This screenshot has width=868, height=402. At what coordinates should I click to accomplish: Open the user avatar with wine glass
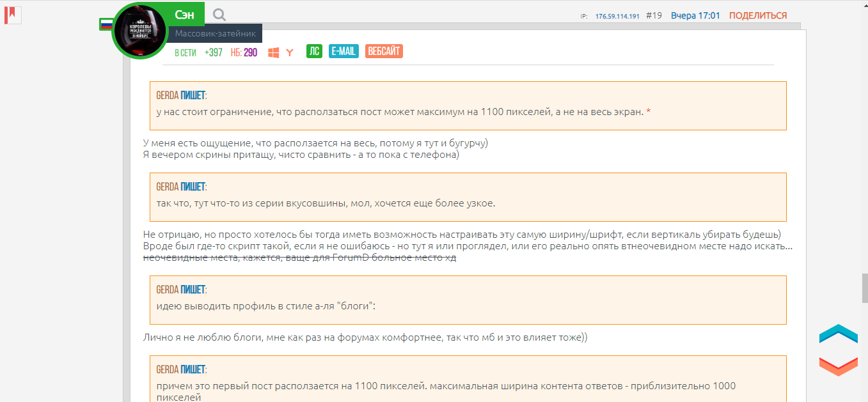(139, 31)
